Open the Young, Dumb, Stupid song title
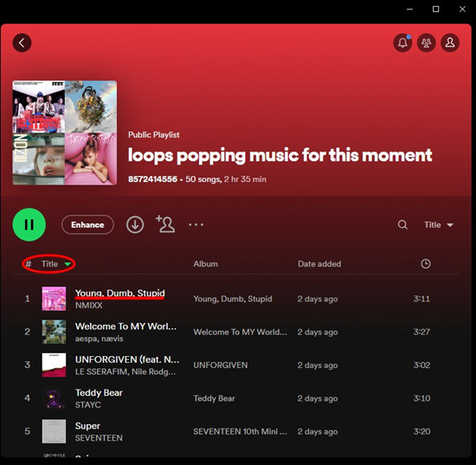 coord(120,293)
